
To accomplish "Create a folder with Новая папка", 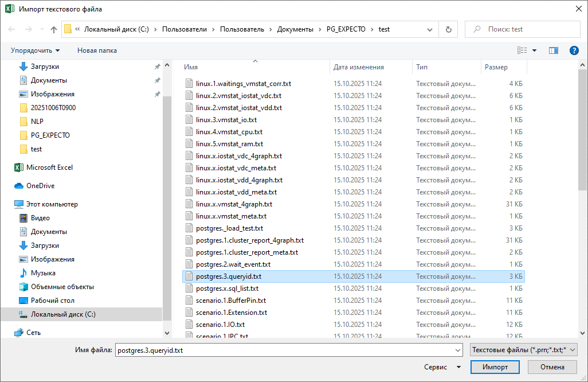I will pyautogui.click(x=97, y=50).
